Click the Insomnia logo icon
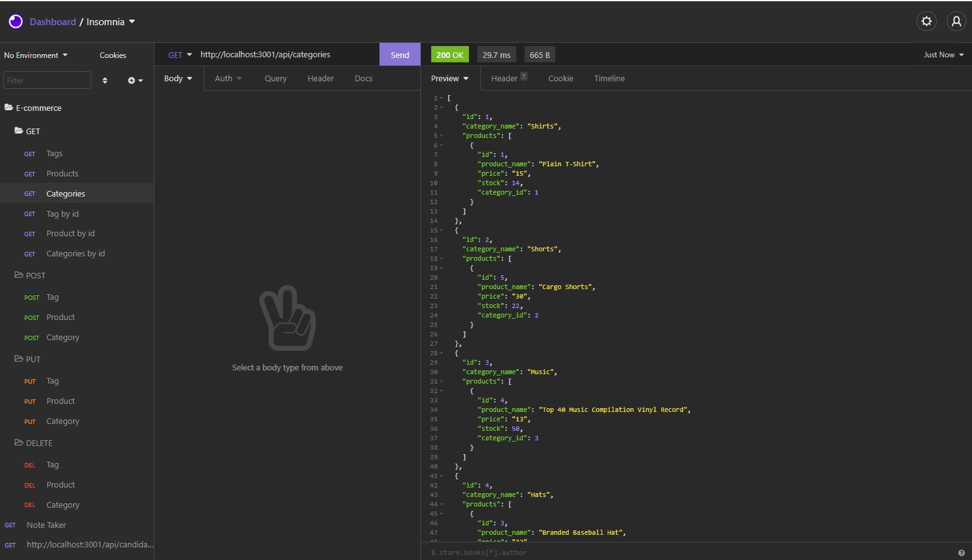Image resolution: width=972 pixels, height=560 pixels. 15,21
